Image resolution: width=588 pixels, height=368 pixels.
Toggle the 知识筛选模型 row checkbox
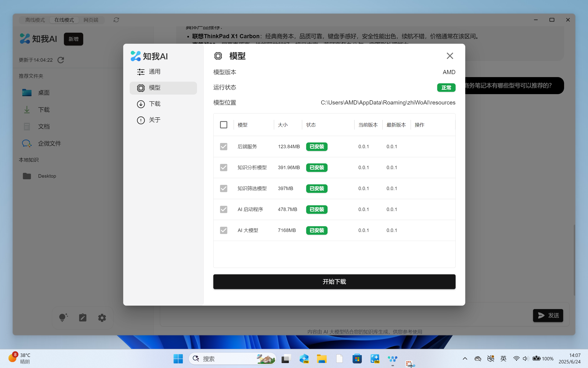tap(223, 188)
